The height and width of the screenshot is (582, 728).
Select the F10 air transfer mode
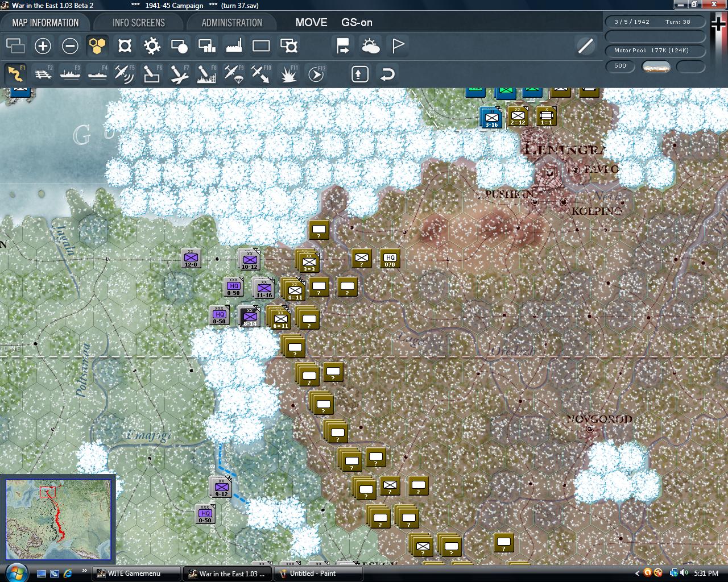point(261,74)
